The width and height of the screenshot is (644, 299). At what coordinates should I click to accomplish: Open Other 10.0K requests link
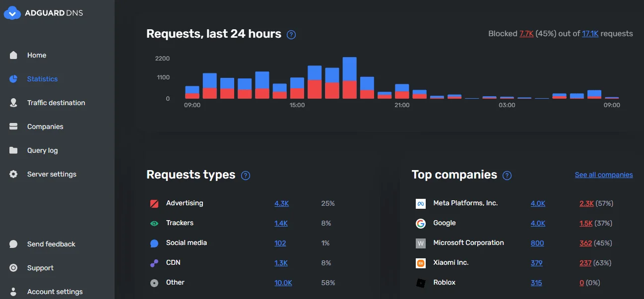(283, 283)
